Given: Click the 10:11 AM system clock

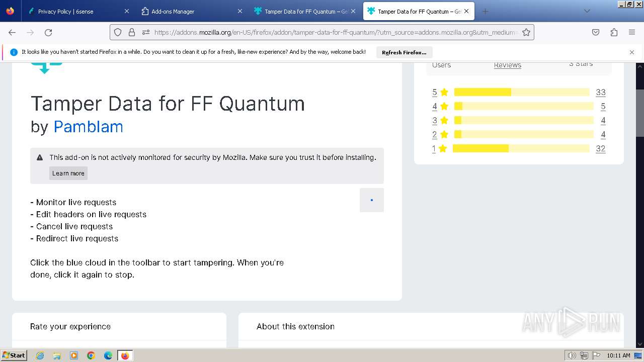Looking at the screenshot, I should pyautogui.click(x=618, y=355).
